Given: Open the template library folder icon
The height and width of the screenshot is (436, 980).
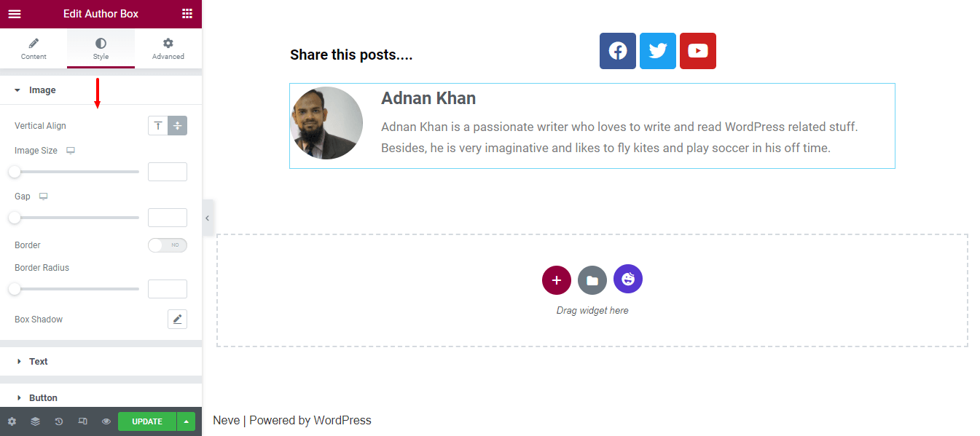Looking at the screenshot, I should (592, 280).
